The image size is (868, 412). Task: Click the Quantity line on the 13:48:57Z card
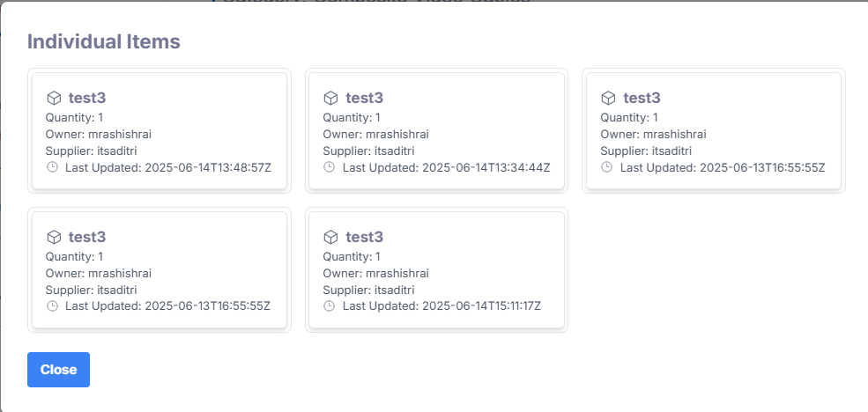pos(74,118)
